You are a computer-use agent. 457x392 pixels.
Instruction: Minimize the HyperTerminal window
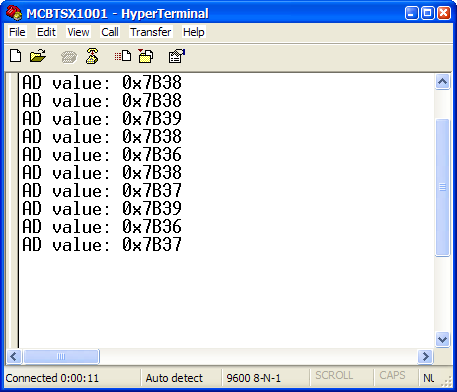click(412, 13)
